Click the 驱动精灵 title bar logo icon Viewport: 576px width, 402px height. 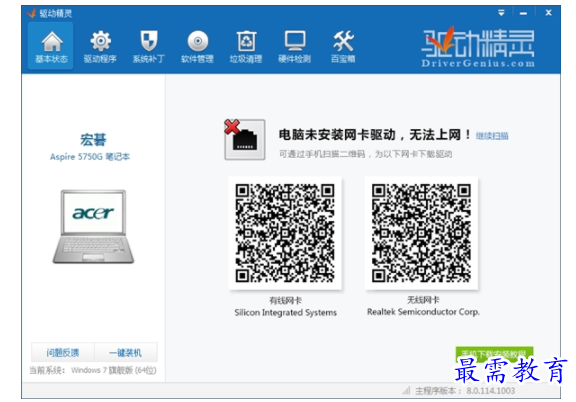pyautogui.click(x=31, y=13)
